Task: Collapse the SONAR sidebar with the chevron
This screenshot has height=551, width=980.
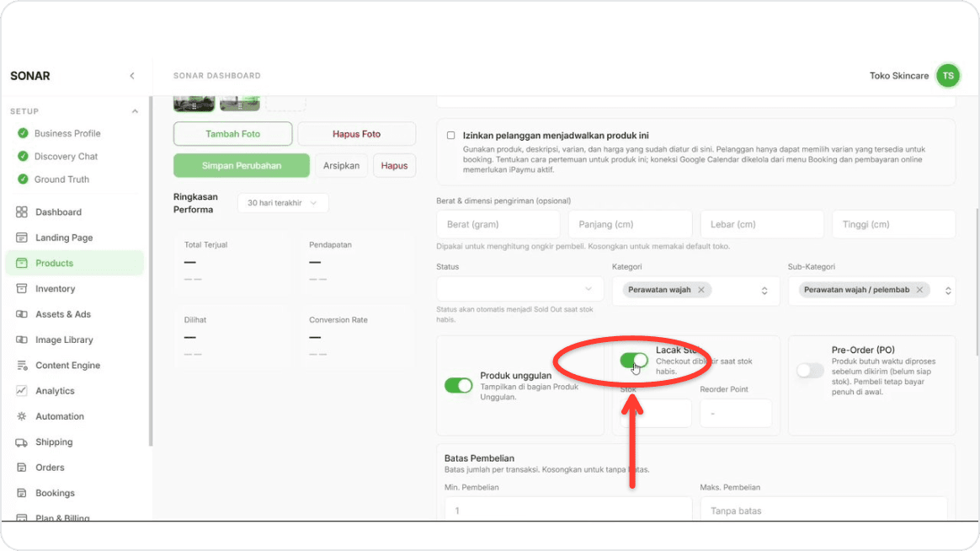Action: [132, 76]
